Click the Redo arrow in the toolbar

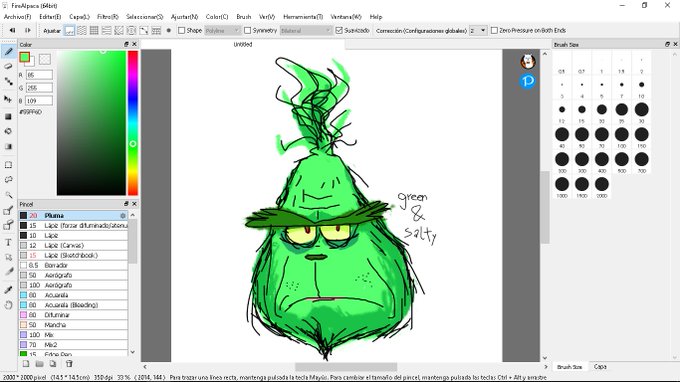(27, 30)
